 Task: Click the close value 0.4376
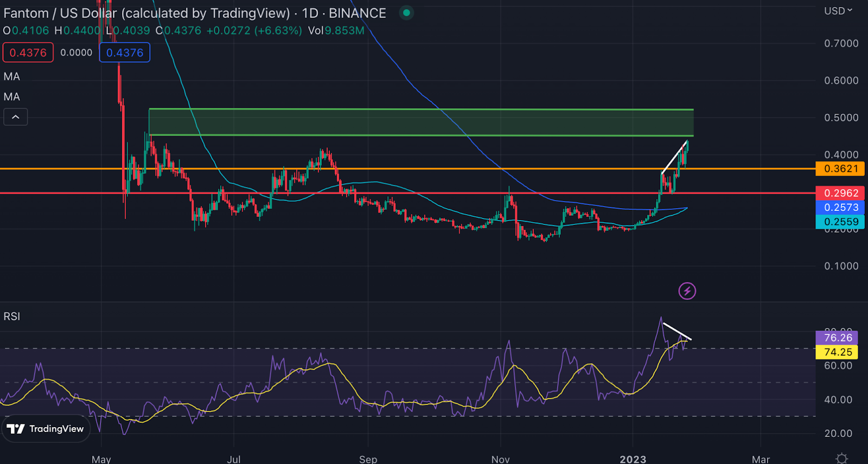pos(182,30)
